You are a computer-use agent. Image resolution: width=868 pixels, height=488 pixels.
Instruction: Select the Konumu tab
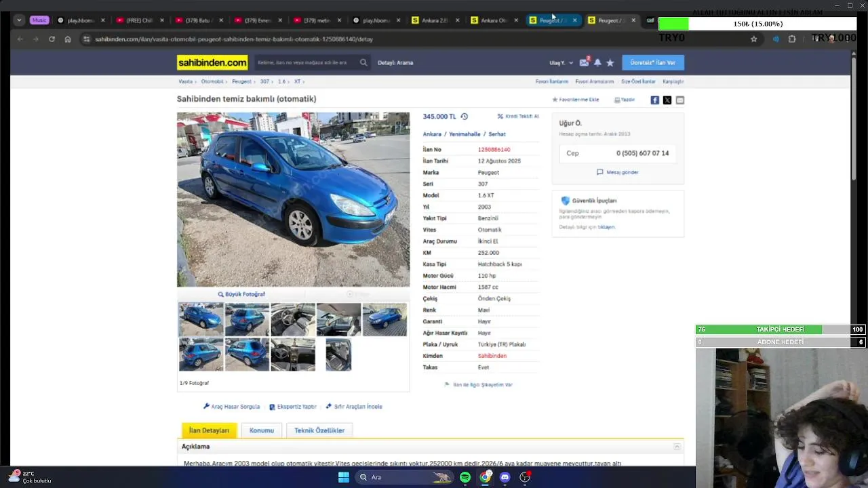tap(262, 430)
